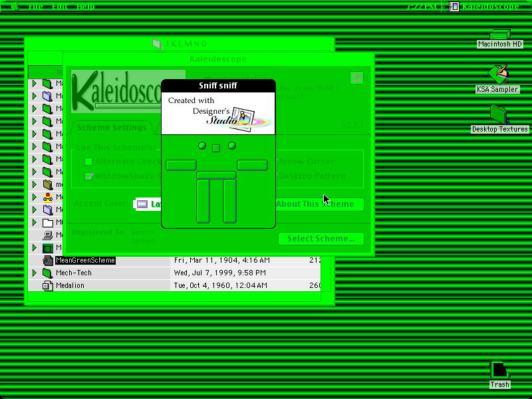Expand the Mech-Tech folder disclosure triangle
532x399 pixels.
click(35, 273)
